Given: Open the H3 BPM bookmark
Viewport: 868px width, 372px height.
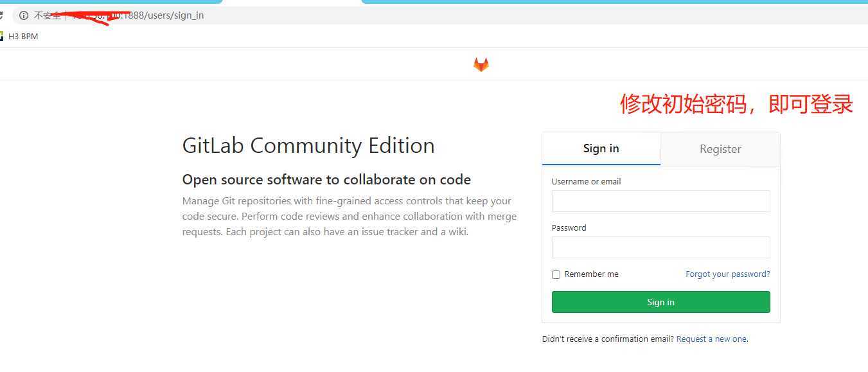Looking at the screenshot, I should point(19,37).
